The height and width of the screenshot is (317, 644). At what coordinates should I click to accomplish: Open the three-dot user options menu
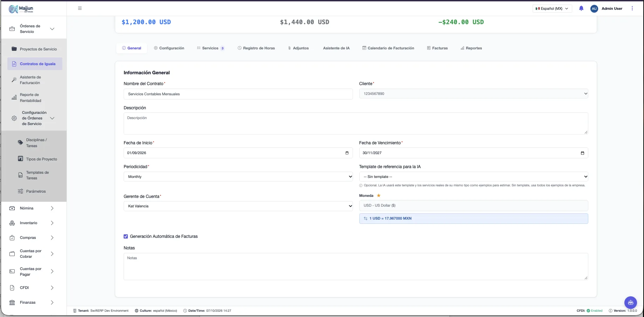coord(632,8)
